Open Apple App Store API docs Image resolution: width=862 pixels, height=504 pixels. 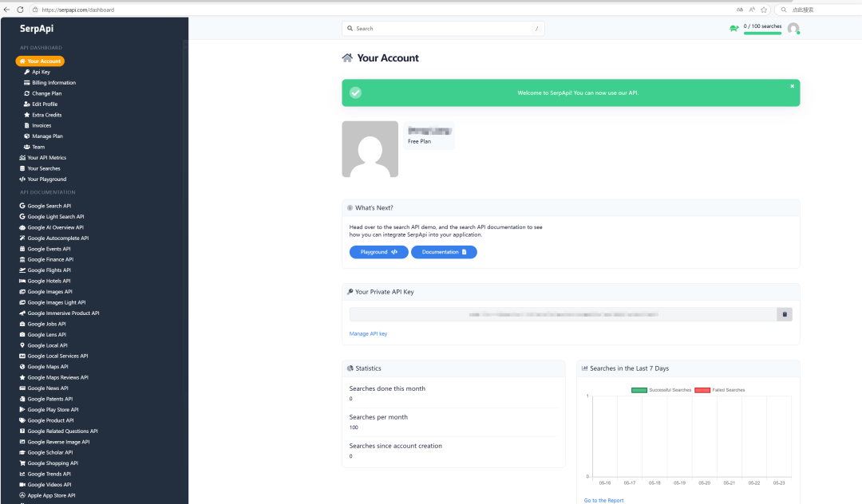coord(51,495)
